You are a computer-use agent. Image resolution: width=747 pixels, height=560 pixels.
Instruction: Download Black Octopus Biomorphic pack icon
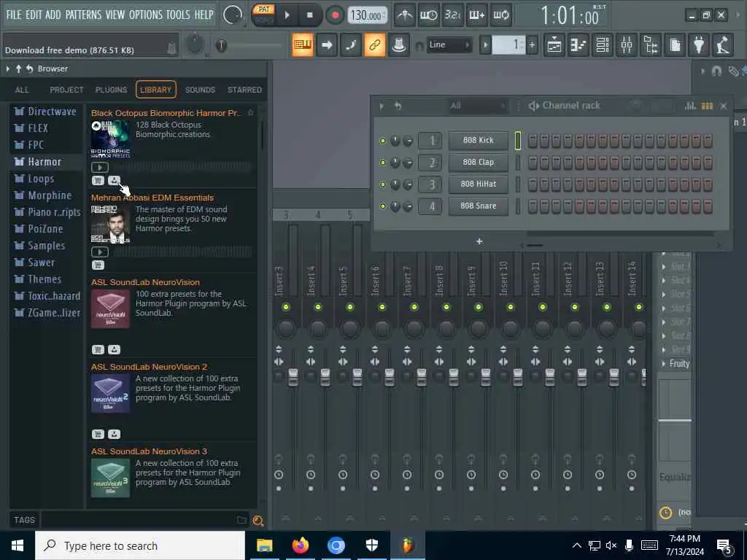point(114,180)
